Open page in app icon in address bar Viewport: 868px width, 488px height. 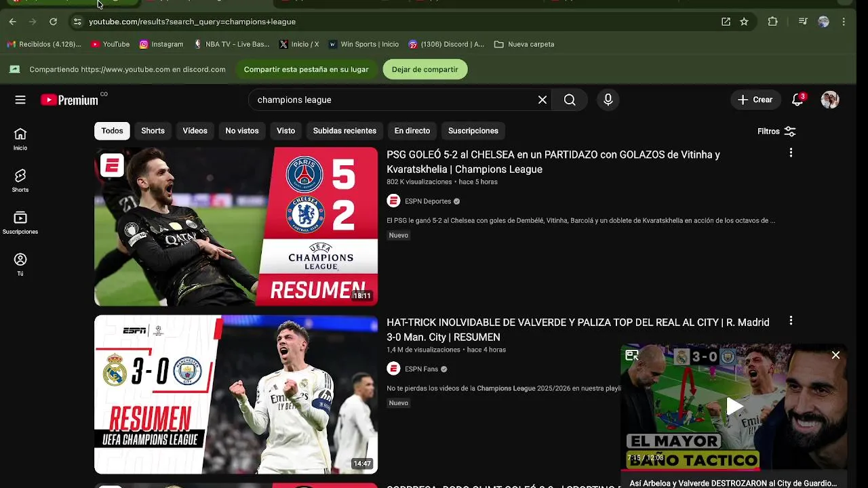point(726,22)
